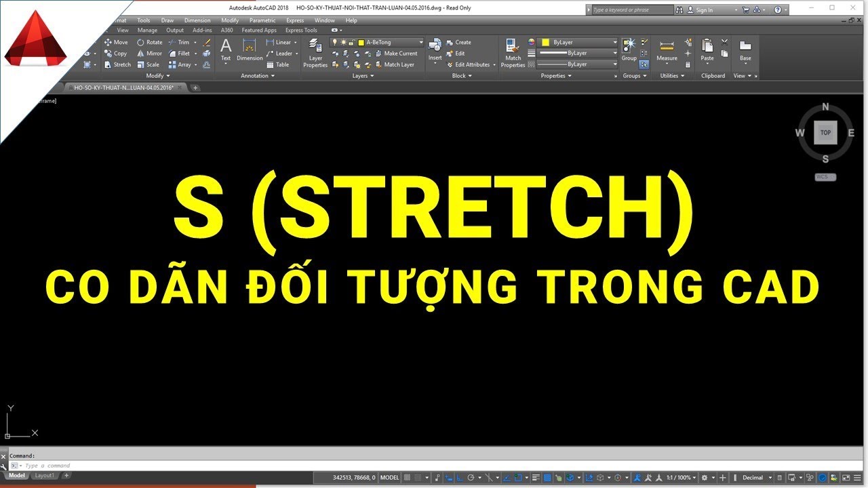Toggle ortho mode in the status bar
The height and width of the screenshot is (488, 868).
[459, 477]
